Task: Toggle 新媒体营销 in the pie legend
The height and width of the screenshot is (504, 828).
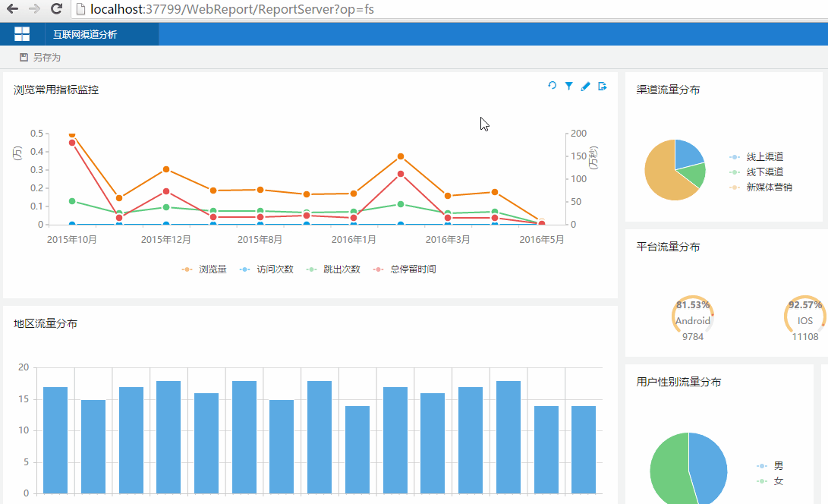Action: click(760, 187)
